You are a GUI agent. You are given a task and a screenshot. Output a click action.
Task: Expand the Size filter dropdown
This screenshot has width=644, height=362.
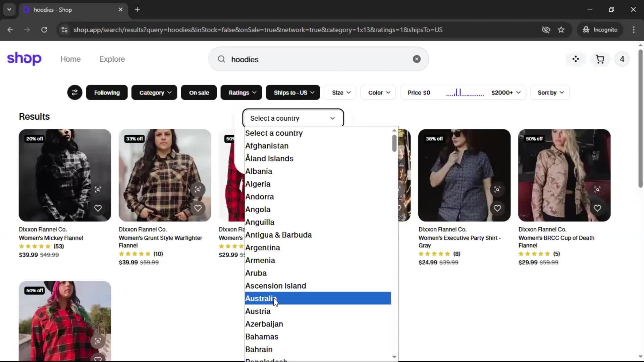341,93
